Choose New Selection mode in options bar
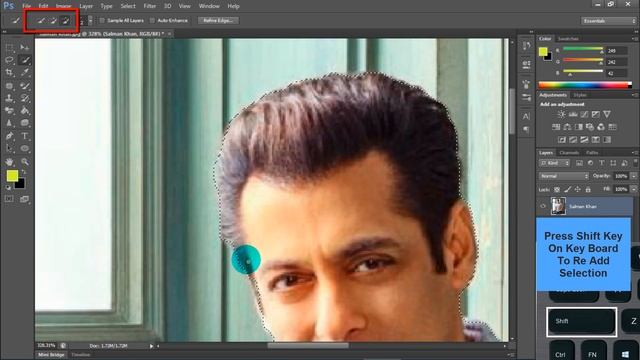Viewport: 640px width, 360px height. coord(41,20)
